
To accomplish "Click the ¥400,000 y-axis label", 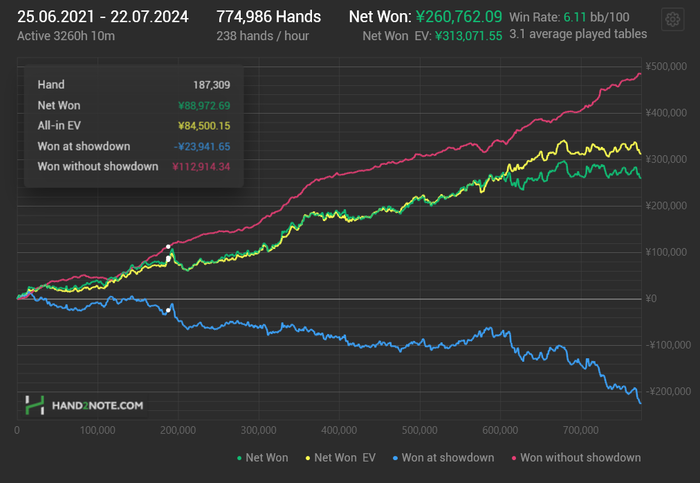I will [x=666, y=113].
